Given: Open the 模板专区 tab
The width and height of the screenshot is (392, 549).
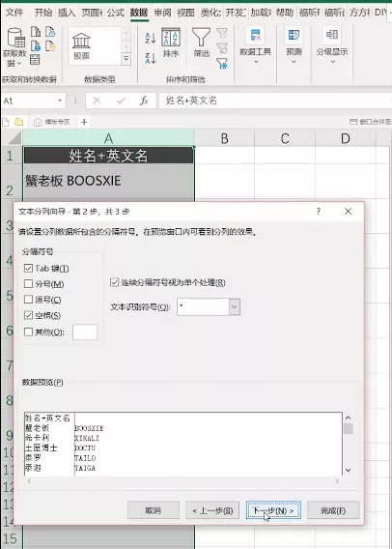Looking at the screenshot, I should [x=52, y=122].
